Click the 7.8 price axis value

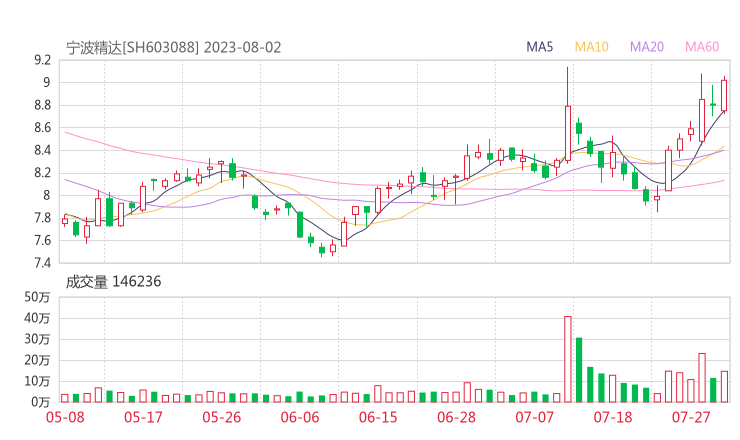coord(42,218)
